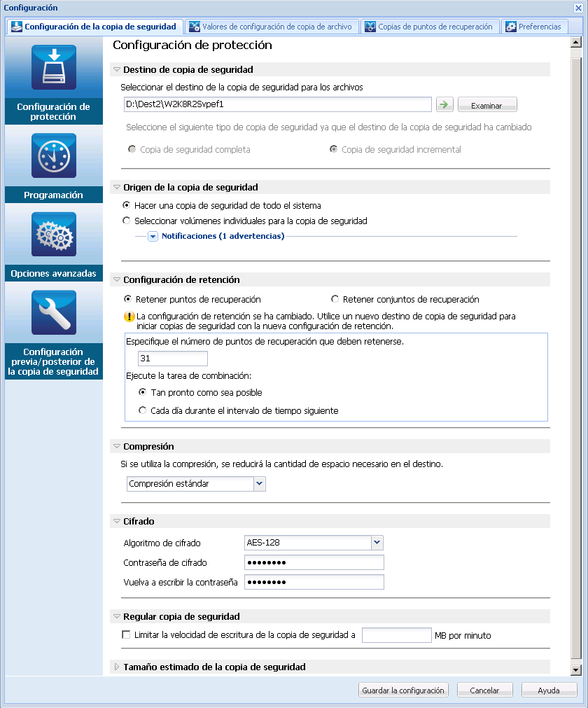588x708 pixels.
Task: Enable Limitar la velocidad de escritura
Action: pyautogui.click(x=127, y=635)
